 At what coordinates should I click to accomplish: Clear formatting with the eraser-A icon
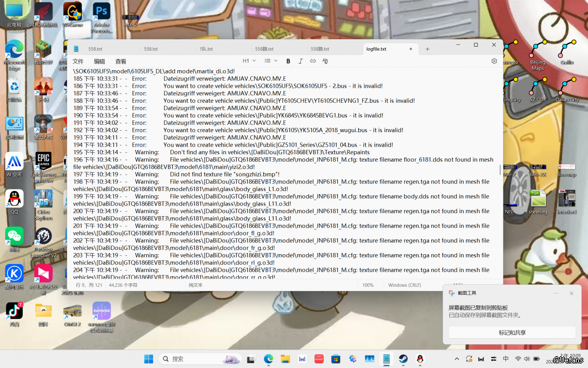[x=325, y=61]
